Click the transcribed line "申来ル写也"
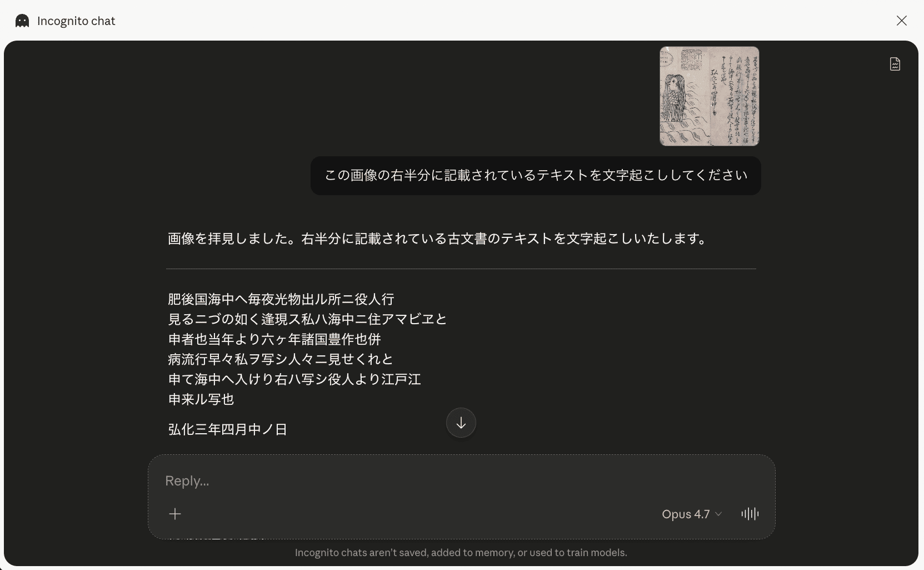The width and height of the screenshot is (924, 570). pyautogui.click(x=201, y=399)
